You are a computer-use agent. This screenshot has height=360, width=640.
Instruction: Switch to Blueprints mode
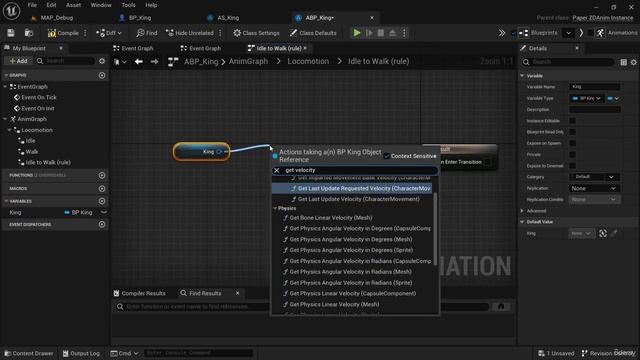coord(538,33)
